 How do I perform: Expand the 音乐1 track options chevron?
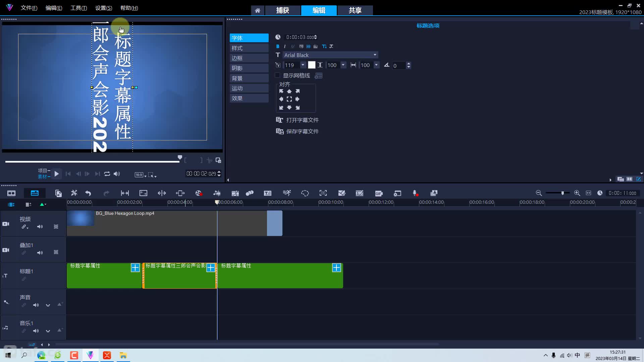coord(48,331)
